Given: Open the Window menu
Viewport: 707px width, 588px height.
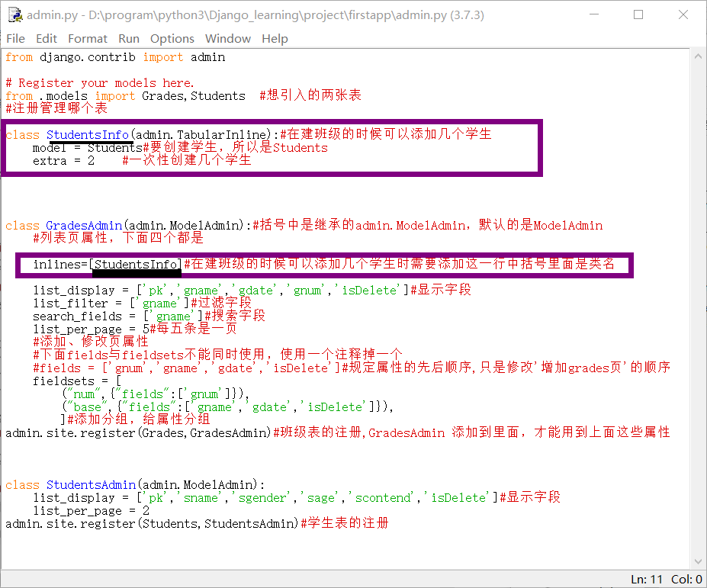Looking at the screenshot, I should coord(228,39).
